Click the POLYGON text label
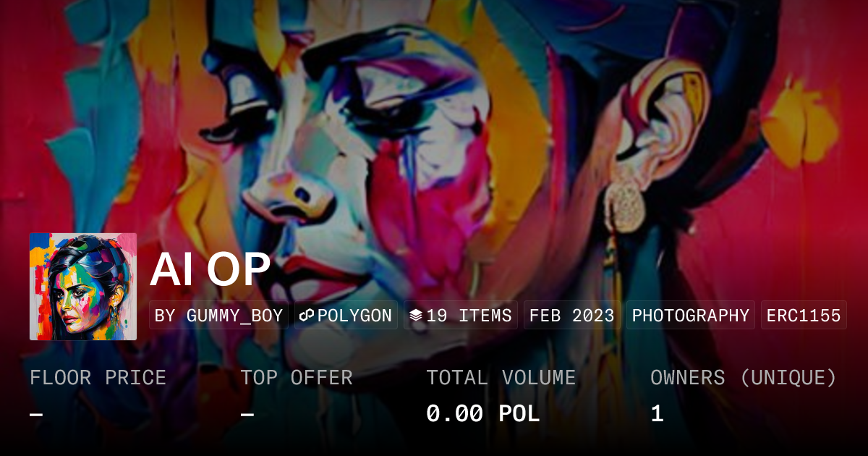Viewport: 868px width, 456px height. [x=354, y=316]
